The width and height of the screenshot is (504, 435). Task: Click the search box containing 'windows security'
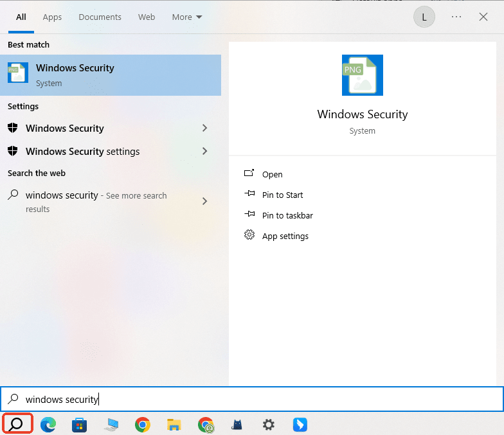pos(257,399)
